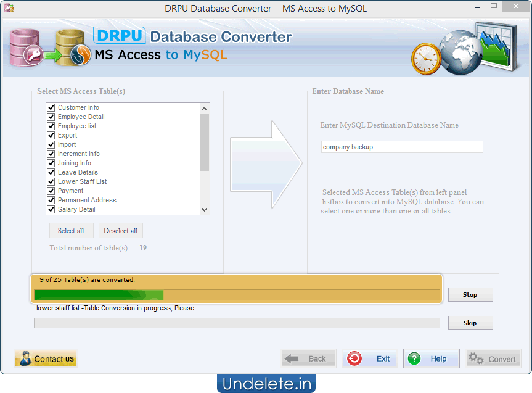Click the MySQL database icon in banner
Screen dimensions: 532x393
[x=73, y=48]
